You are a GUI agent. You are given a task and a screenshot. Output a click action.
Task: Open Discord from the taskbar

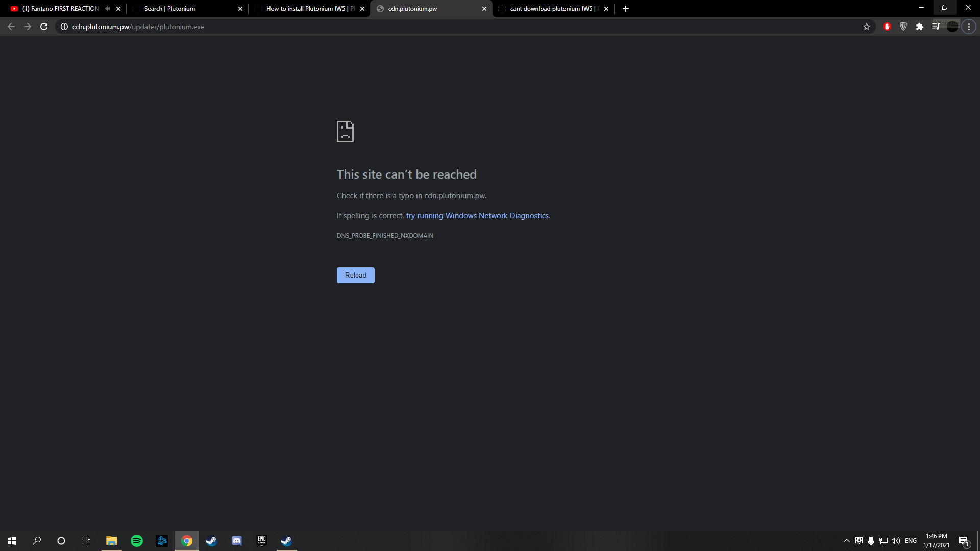pyautogui.click(x=237, y=541)
